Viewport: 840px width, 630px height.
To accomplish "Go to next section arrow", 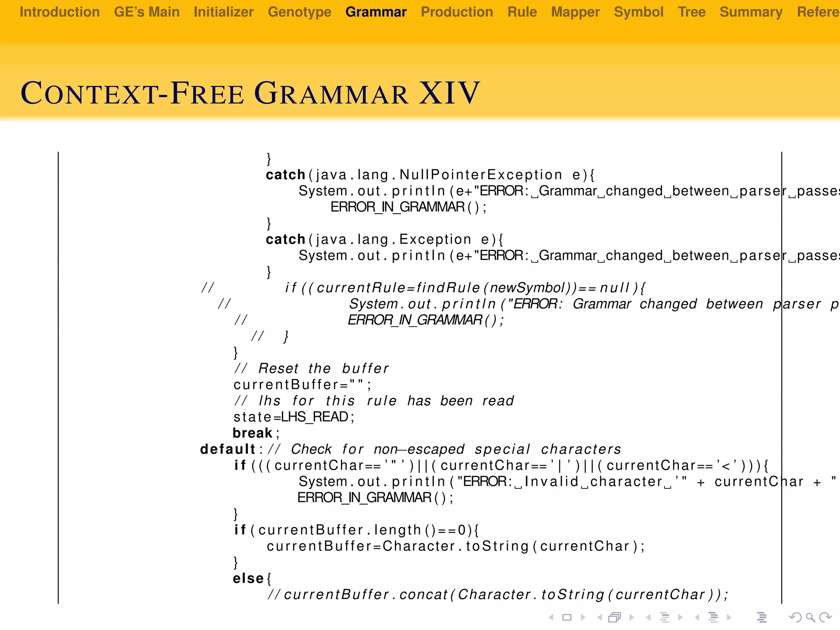I will click(729, 617).
